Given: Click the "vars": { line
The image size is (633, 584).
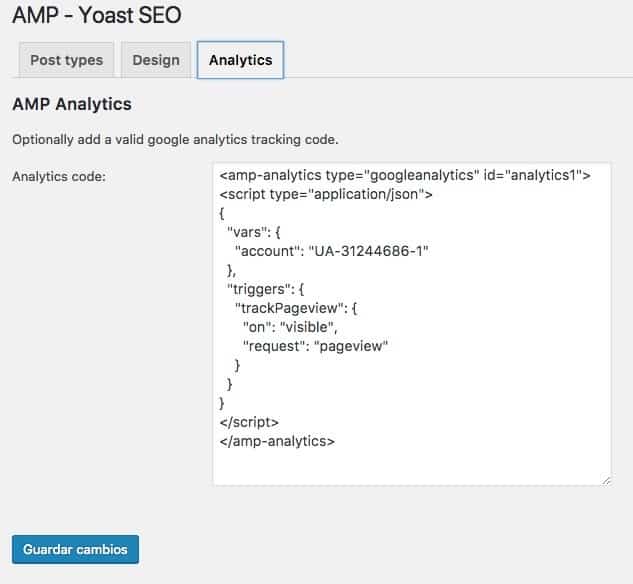Looking at the screenshot, I should (x=254, y=232).
